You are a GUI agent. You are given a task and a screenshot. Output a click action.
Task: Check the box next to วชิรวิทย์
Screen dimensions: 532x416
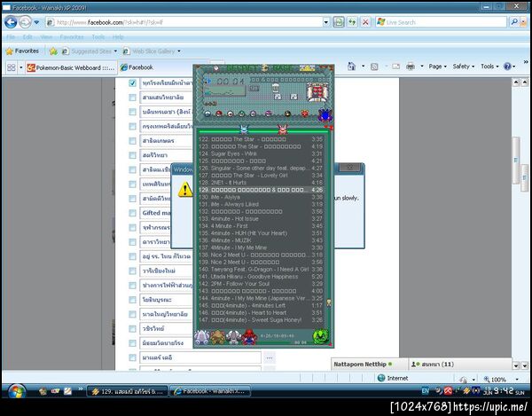(x=133, y=329)
